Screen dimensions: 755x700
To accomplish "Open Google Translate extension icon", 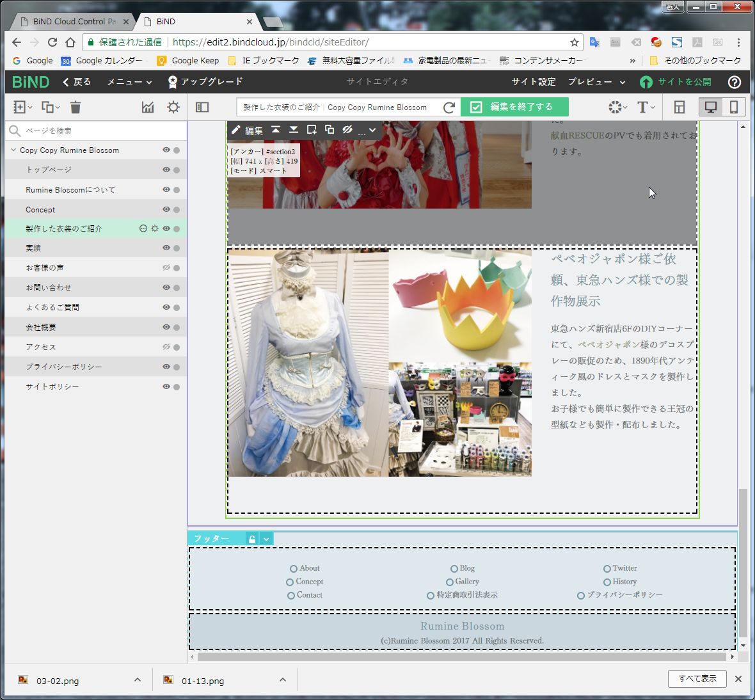I will tap(594, 42).
